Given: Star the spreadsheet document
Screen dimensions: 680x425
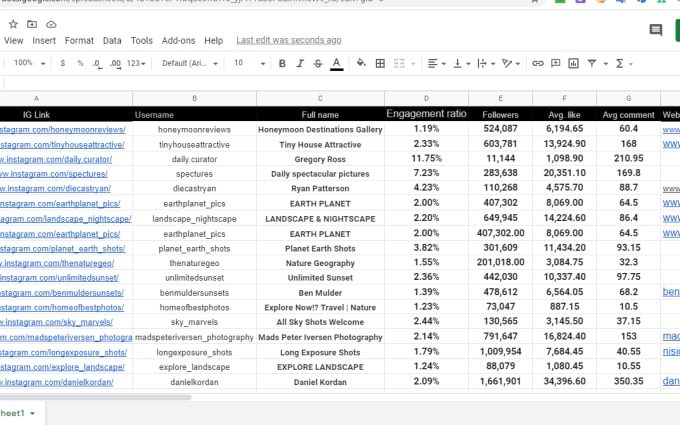Looking at the screenshot, I should tap(13, 24).
